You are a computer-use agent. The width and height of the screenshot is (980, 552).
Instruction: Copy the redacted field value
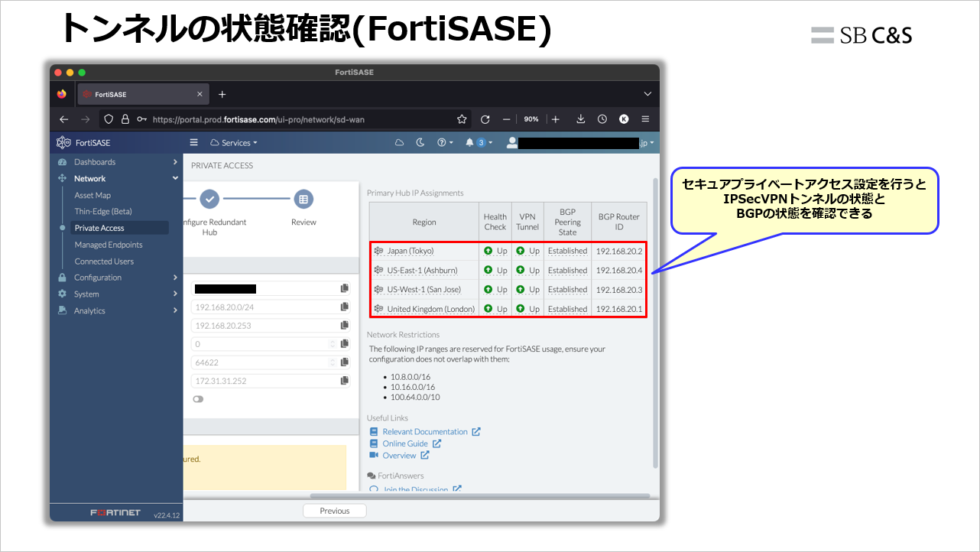point(345,288)
